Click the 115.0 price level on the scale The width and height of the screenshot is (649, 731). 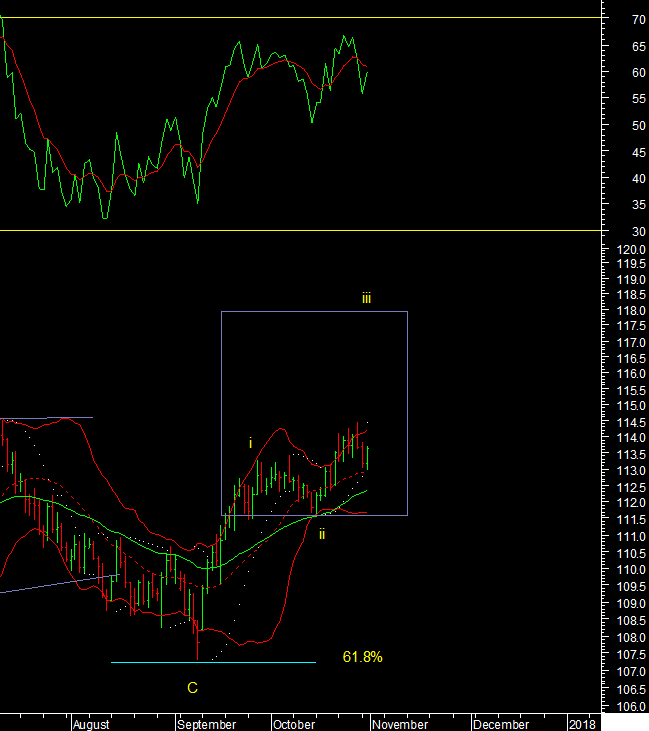(x=631, y=406)
